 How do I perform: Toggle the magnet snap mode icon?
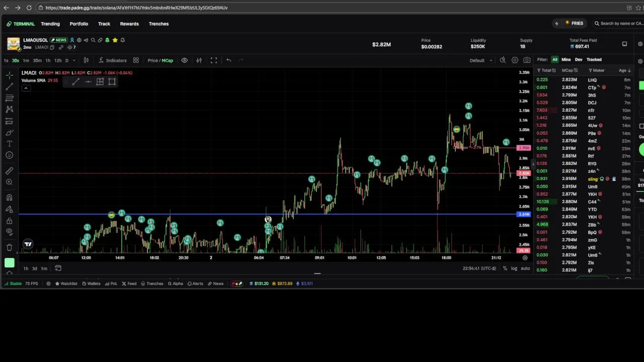(x=9, y=198)
